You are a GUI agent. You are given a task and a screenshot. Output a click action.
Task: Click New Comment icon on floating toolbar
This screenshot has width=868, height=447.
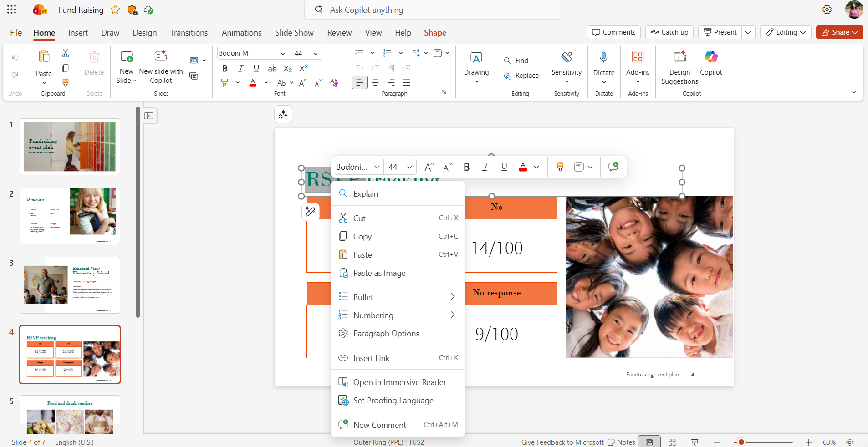[x=613, y=167]
